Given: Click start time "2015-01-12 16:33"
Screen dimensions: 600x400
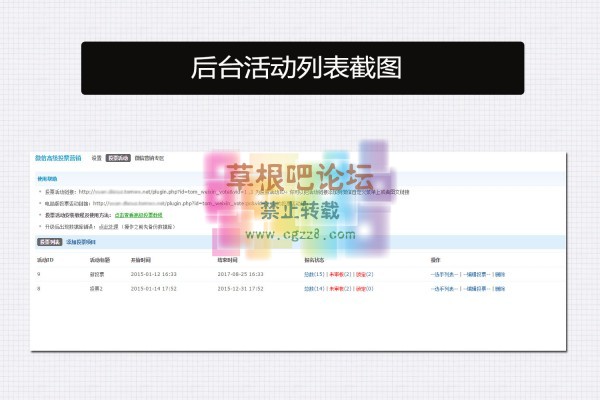Looking at the screenshot, I should 153,274.
